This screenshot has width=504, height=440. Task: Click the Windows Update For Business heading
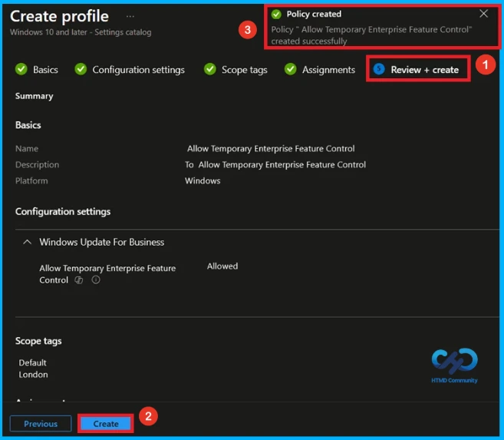pos(101,242)
